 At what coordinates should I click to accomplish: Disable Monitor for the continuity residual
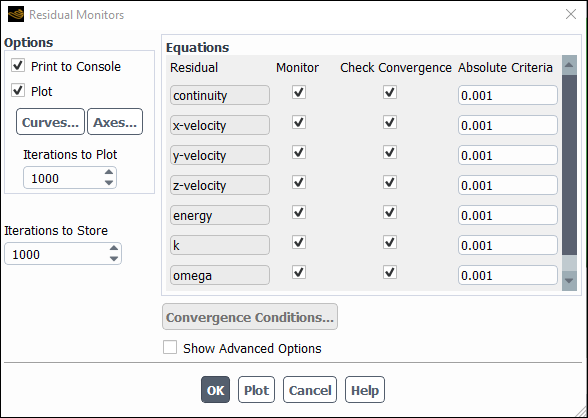299,92
